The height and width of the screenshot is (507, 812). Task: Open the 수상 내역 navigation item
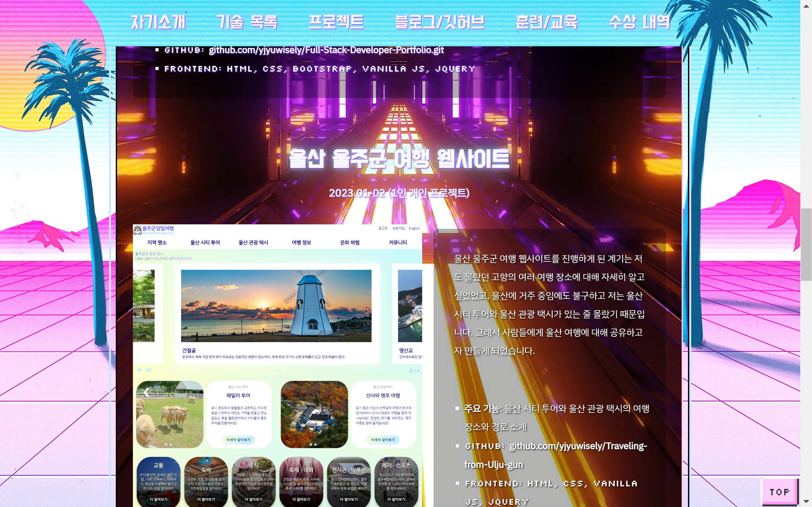point(639,22)
